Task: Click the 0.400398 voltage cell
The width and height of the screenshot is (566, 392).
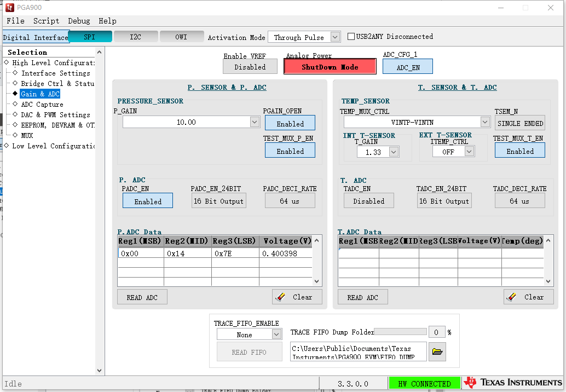Action: pyautogui.click(x=286, y=253)
